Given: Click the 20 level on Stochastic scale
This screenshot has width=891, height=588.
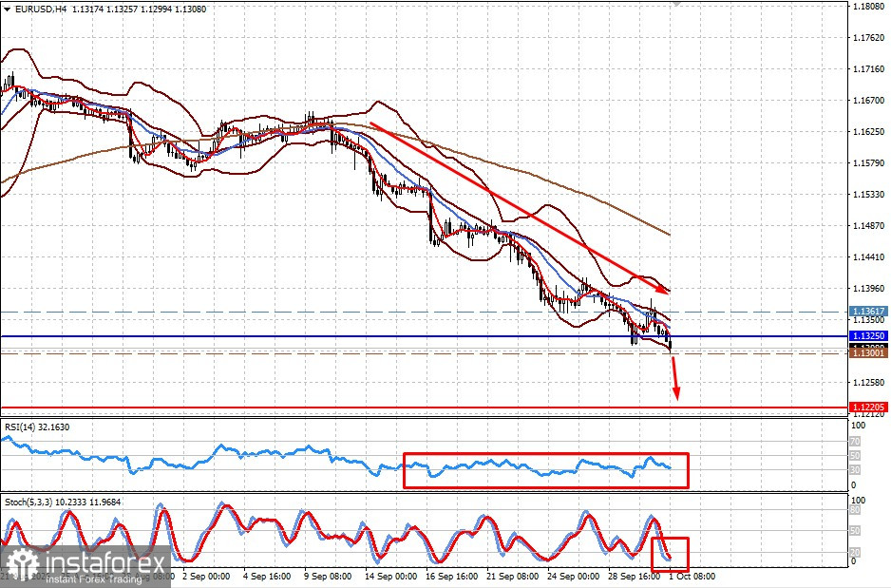Looking at the screenshot, I should click(x=855, y=552).
